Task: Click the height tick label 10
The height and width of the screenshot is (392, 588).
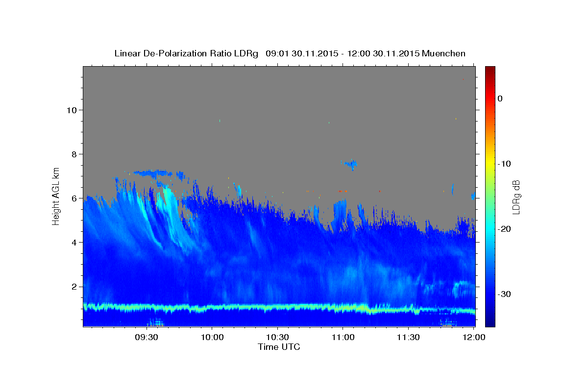Action: click(72, 110)
